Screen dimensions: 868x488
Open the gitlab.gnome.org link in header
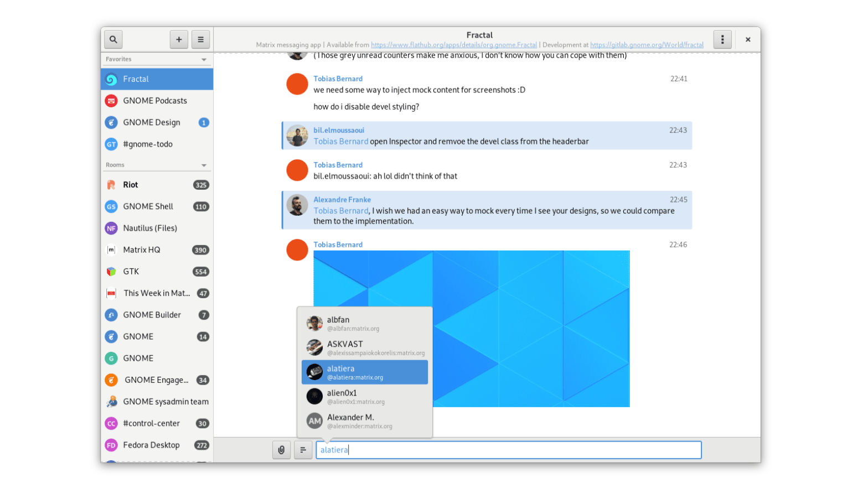(647, 45)
